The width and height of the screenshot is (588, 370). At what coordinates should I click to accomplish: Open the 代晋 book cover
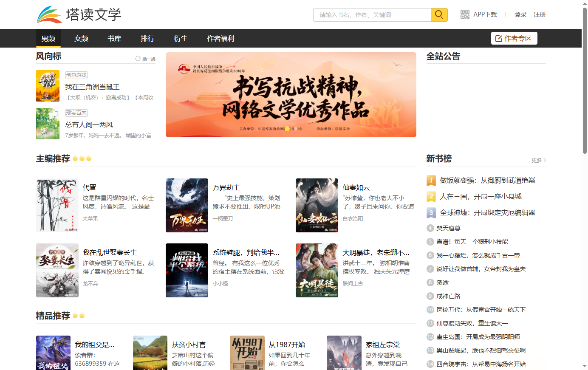pos(57,205)
